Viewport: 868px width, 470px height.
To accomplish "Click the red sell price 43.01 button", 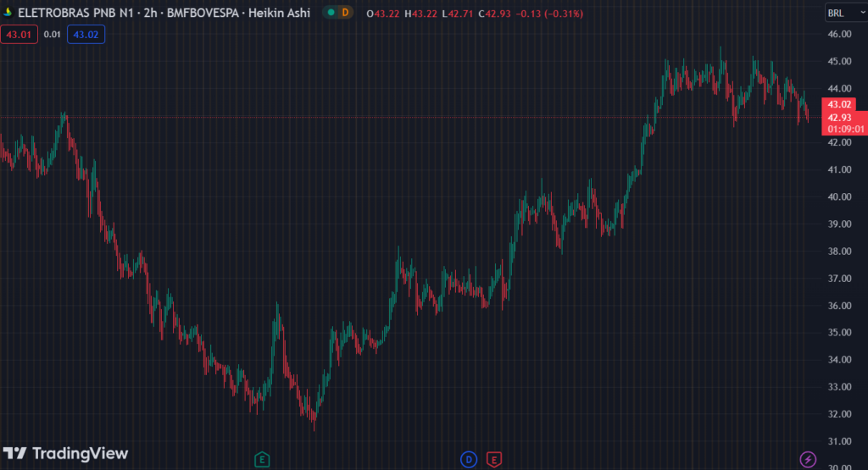I will [19, 34].
